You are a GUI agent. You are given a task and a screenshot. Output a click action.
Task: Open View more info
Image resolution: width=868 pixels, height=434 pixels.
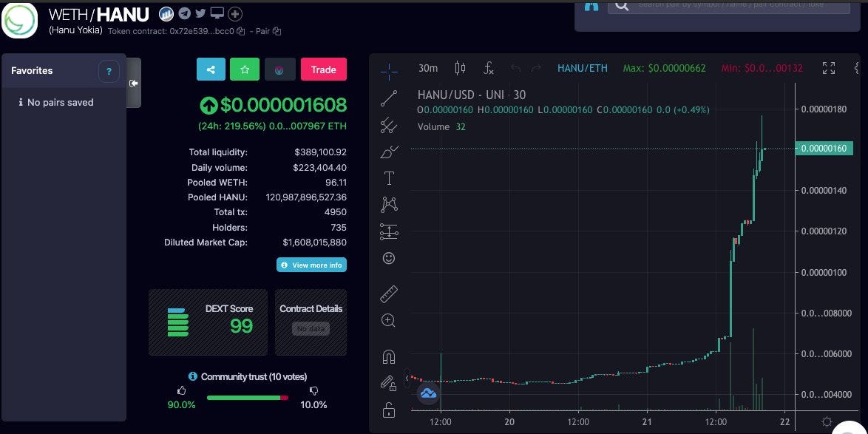[x=312, y=265]
